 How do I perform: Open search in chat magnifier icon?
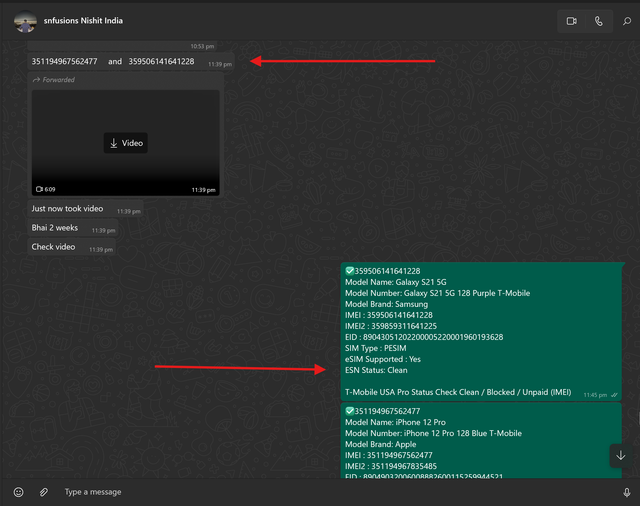point(627,21)
